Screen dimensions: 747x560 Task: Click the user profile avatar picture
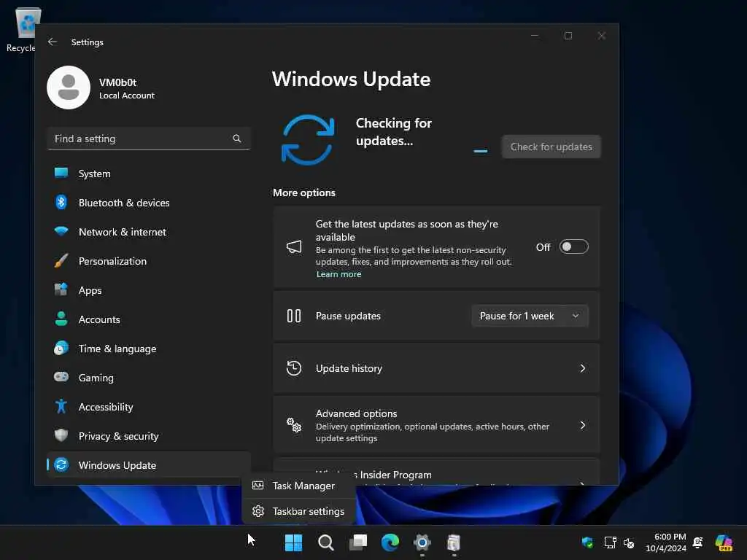(x=69, y=87)
